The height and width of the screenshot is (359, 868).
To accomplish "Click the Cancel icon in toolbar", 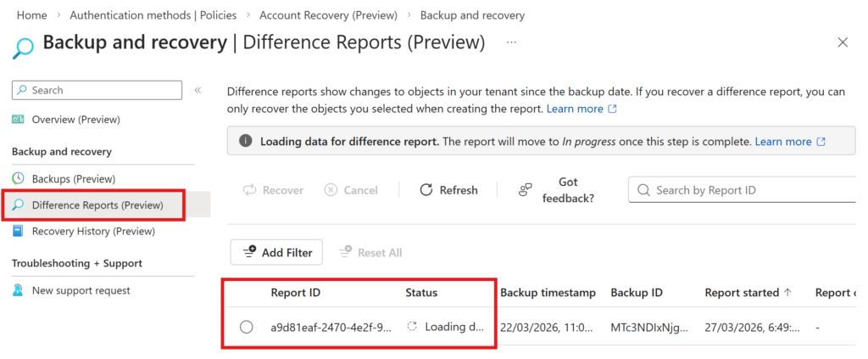I will click(331, 190).
